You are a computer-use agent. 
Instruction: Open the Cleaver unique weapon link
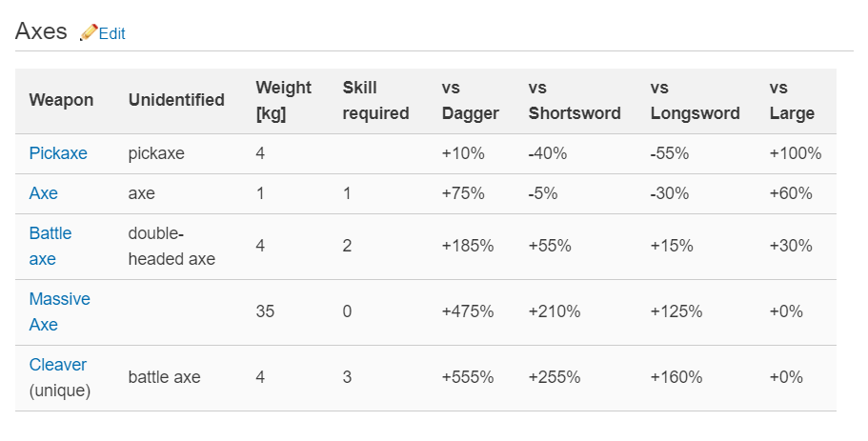coord(58,365)
